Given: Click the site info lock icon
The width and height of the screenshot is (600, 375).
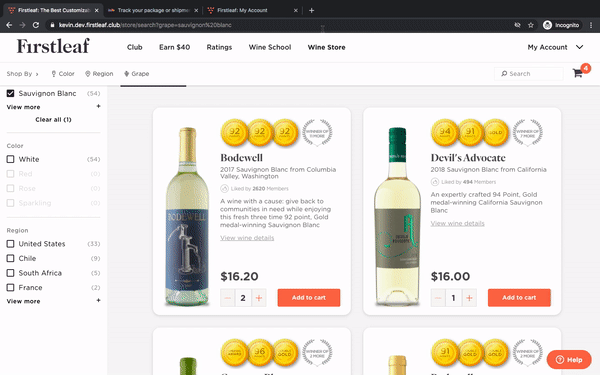Looking at the screenshot, I should tap(52, 25).
